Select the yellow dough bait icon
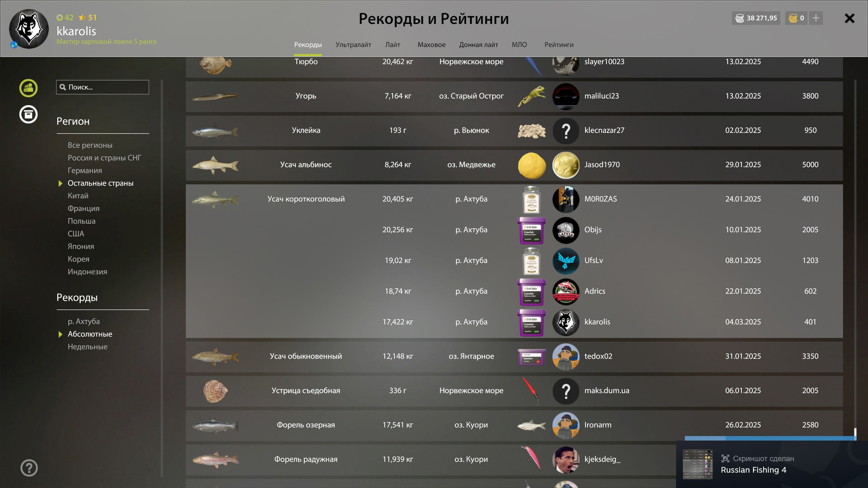This screenshot has width=868, height=488. coord(532,165)
